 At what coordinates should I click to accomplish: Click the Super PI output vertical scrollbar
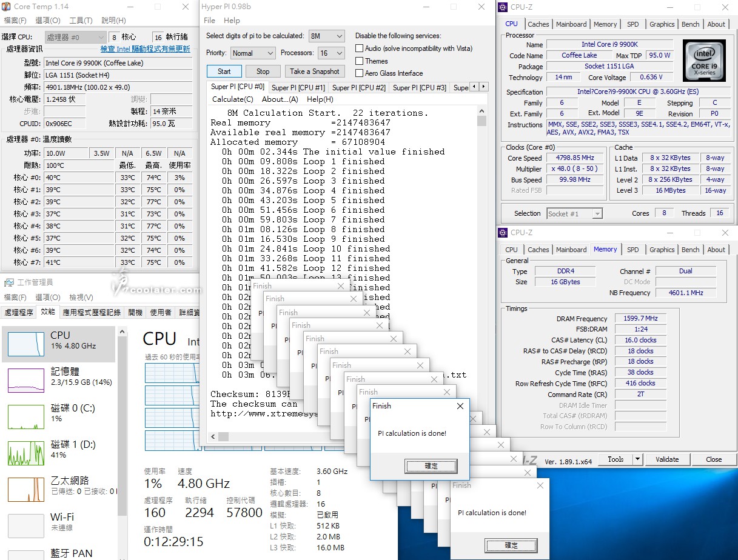coord(482,267)
